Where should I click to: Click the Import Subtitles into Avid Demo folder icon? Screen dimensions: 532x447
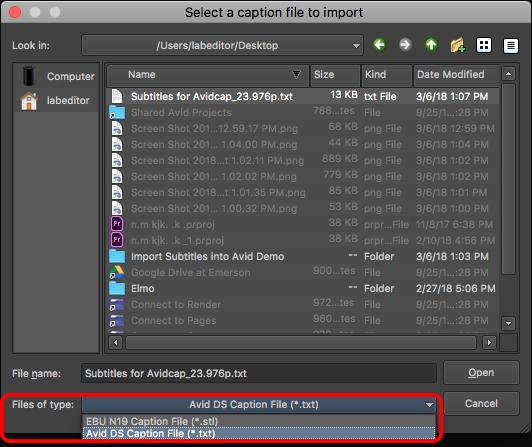click(117, 256)
